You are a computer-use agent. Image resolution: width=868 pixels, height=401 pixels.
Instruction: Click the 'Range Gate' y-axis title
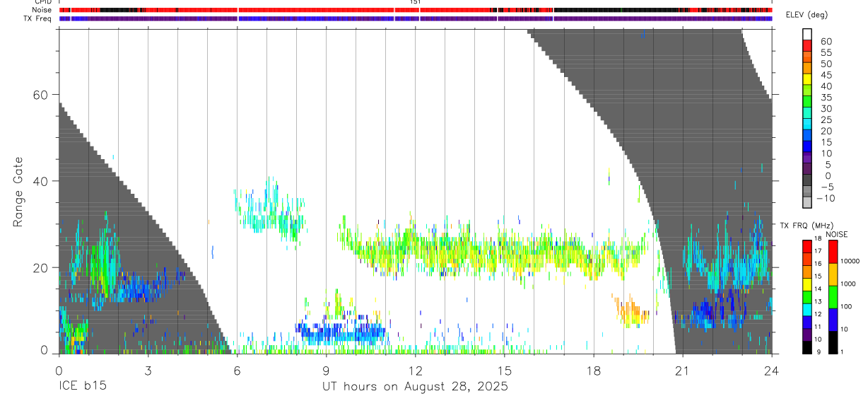tap(18, 192)
